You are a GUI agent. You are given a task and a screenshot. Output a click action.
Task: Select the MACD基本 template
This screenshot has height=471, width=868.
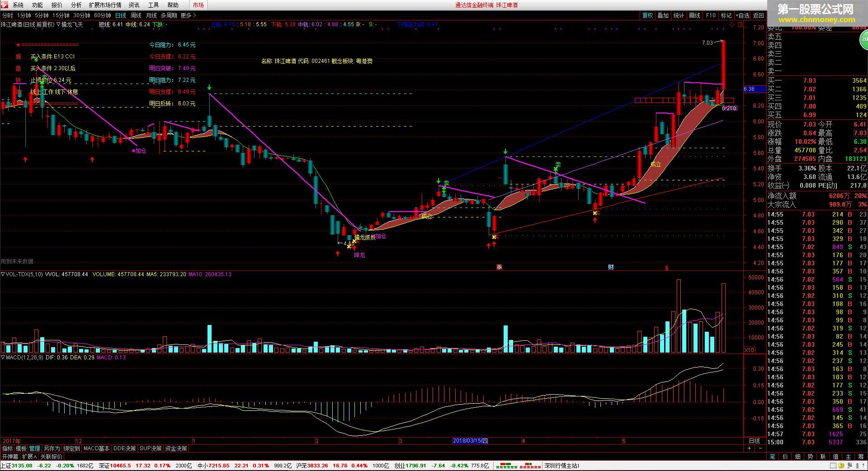tap(96, 448)
